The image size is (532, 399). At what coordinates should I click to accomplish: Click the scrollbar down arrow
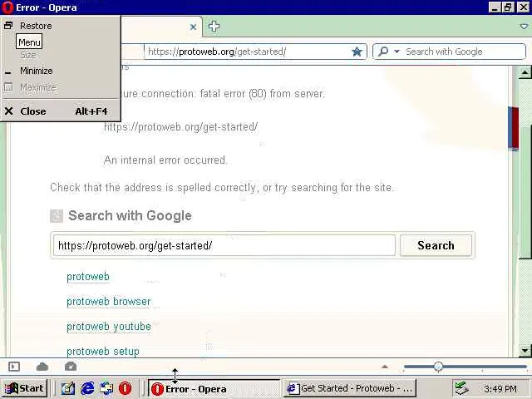pyautogui.click(x=525, y=351)
